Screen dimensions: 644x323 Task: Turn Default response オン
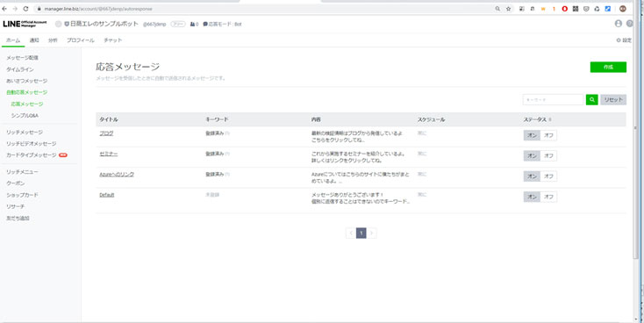tap(532, 197)
